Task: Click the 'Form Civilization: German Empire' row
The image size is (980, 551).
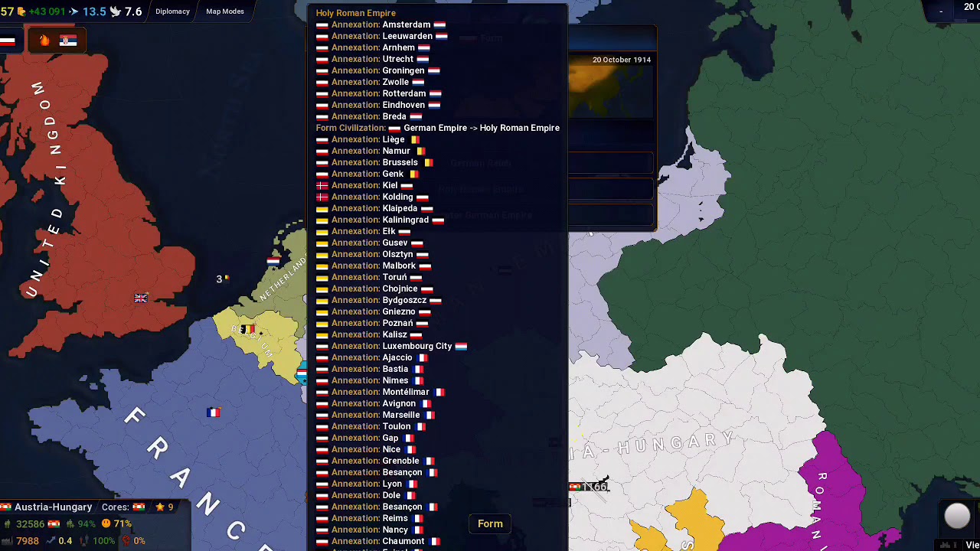Action: tap(438, 128)
